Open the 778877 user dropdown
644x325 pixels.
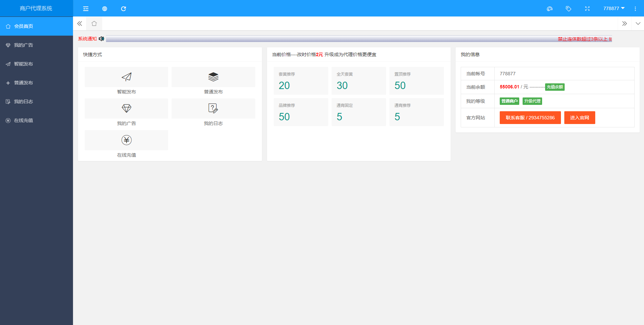point(613,8)
